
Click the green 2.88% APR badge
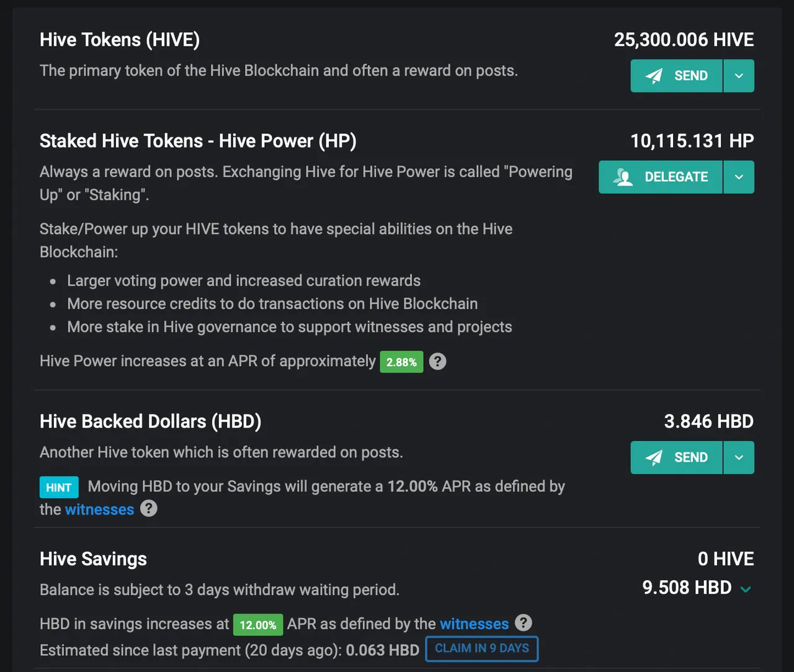[x=401, y=362]
